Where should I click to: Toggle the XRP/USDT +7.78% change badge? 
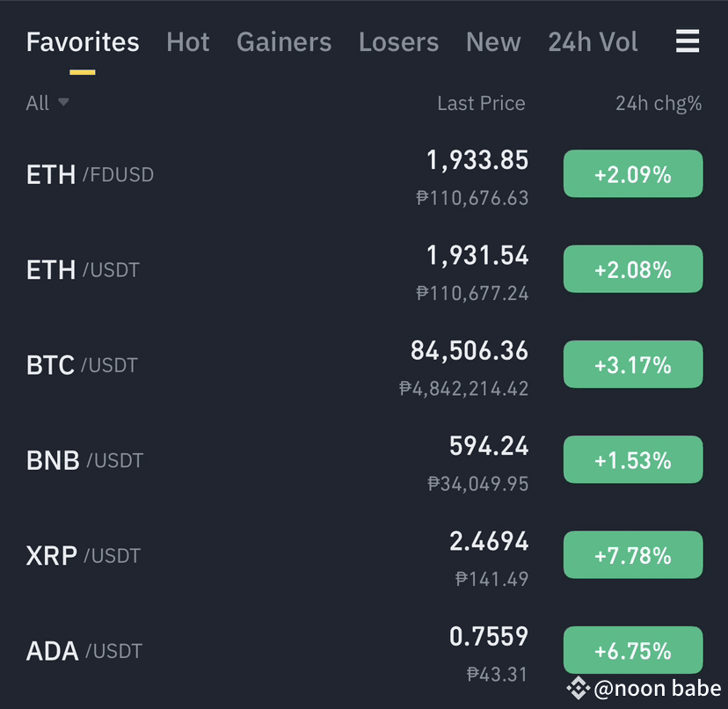click(633, 555)
